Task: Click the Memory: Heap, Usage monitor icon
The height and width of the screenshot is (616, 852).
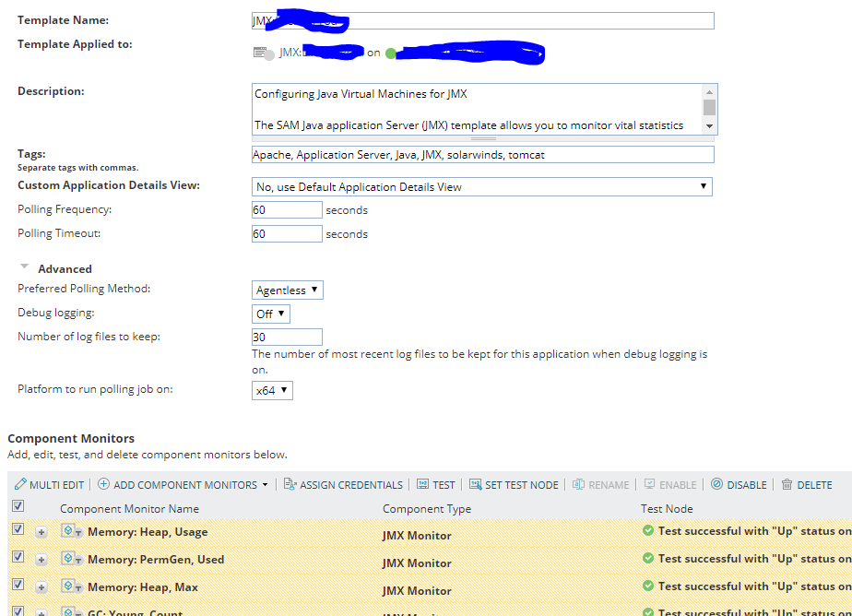Action: coord(71,531)
